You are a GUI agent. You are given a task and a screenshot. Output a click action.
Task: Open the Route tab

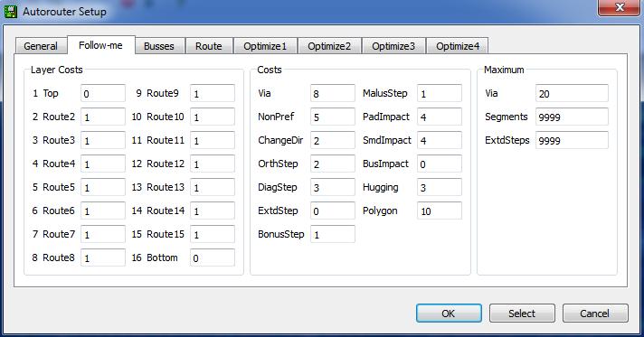pyautogui.click(x=209, y=46)
